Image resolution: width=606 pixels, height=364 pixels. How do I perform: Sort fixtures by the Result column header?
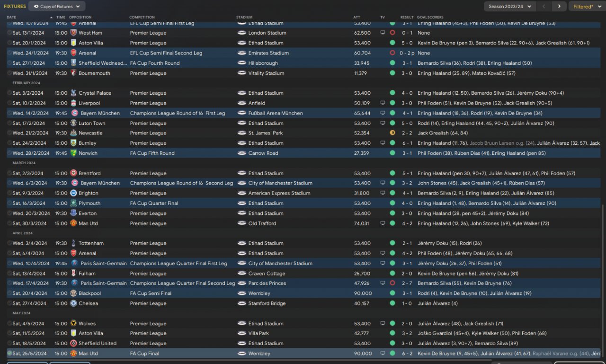[x=407, y=18]
